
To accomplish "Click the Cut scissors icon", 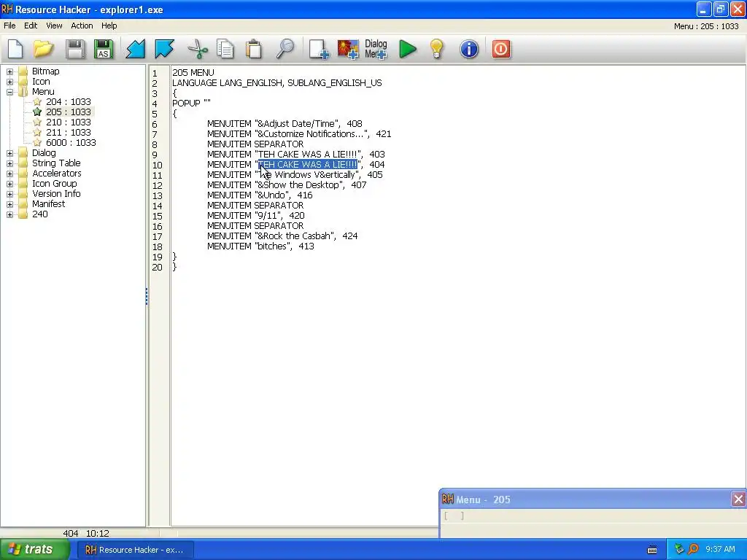I will (197, 49).
